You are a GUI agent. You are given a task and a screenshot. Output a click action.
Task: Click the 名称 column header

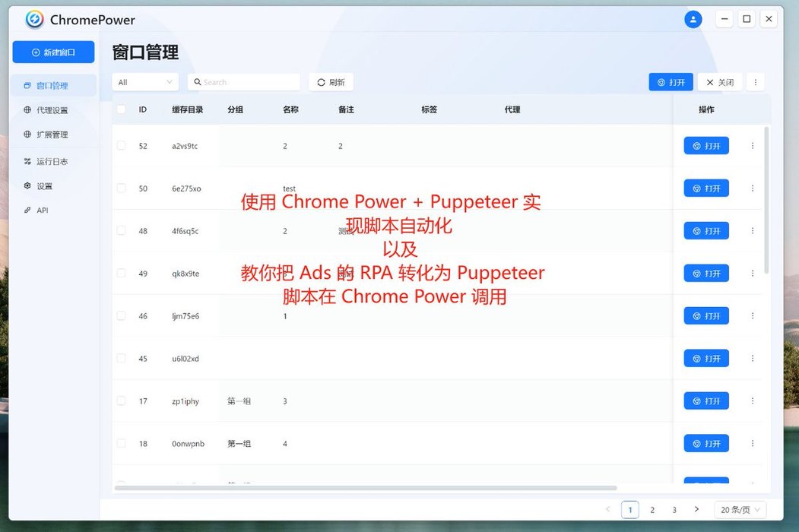290,109
